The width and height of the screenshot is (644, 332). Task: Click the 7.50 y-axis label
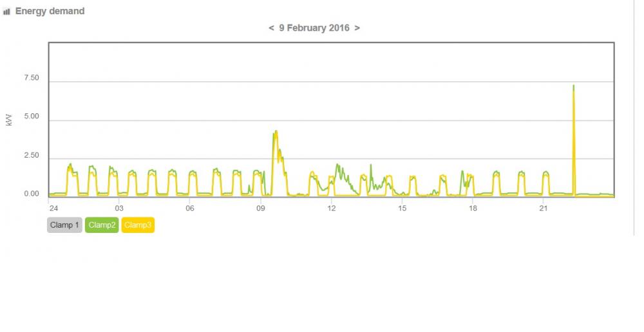pos(32,78)
